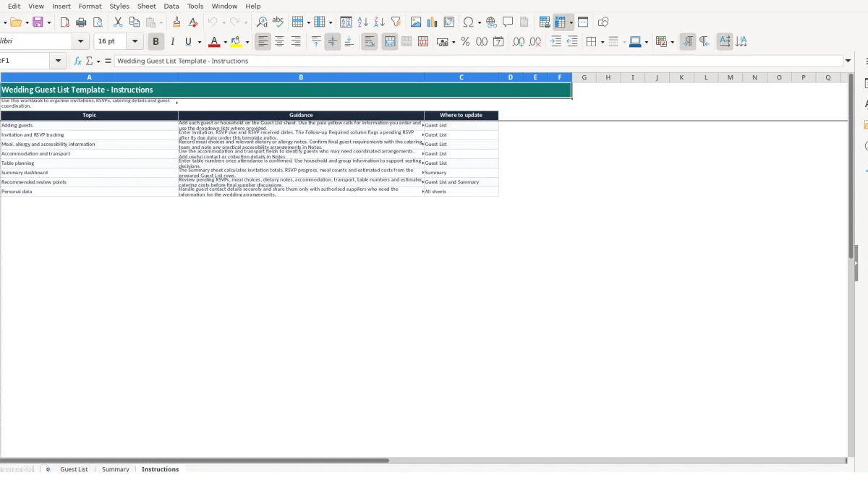
Task: Open the Styles menu
Action: pyautogui.click(x=119, y=6)
